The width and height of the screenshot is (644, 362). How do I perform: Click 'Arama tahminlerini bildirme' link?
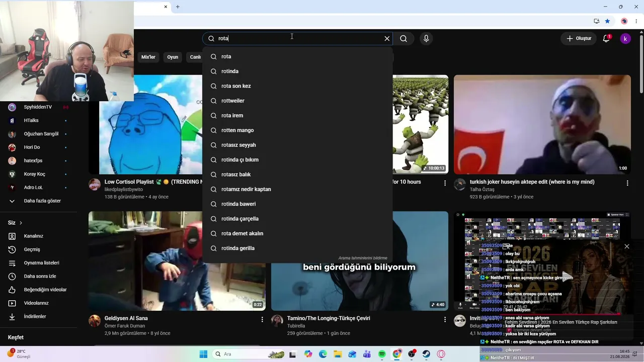pos(363,258)
